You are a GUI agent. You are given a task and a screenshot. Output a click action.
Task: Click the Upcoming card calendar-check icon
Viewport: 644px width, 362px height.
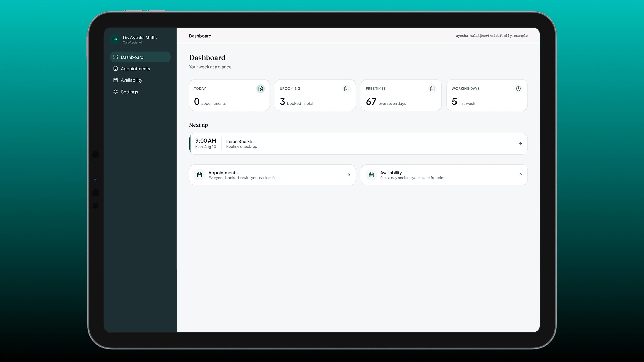point(346,89)
